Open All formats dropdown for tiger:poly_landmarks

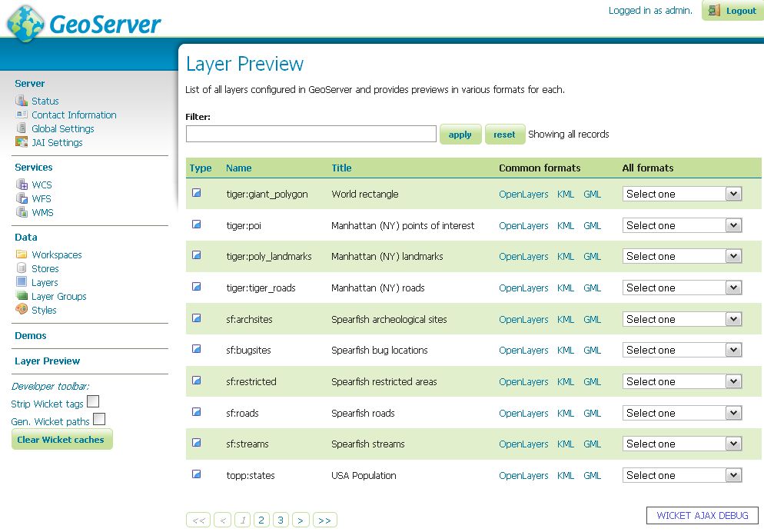pos(683,256)
